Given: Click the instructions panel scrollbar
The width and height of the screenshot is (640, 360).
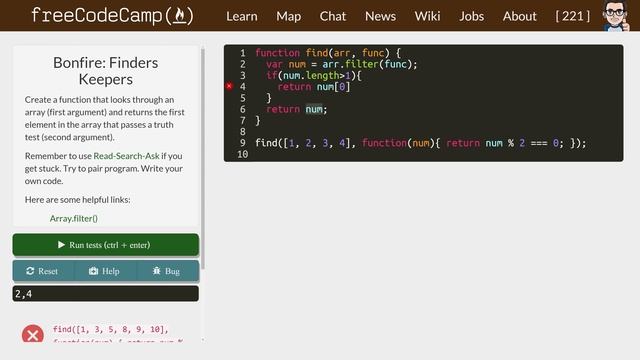Looking at the screenshot, I should point(202,159).
